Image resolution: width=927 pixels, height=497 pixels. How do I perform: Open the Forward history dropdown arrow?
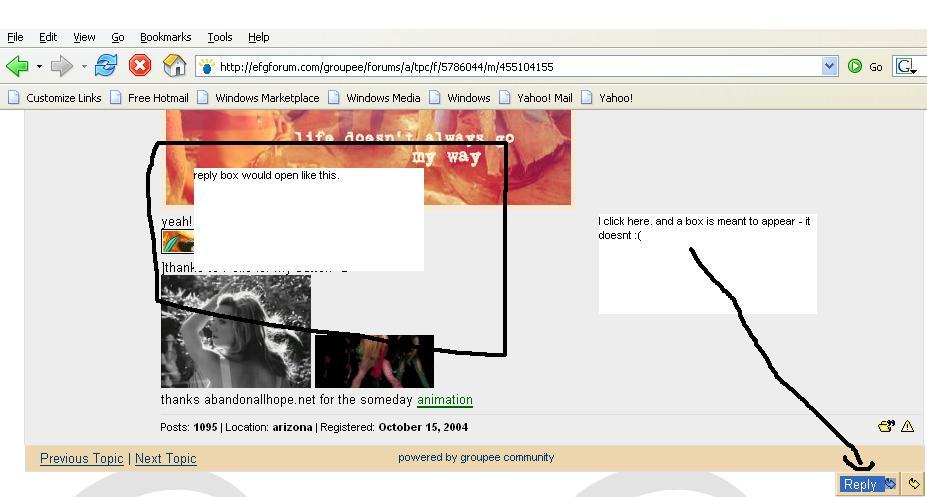(84, 67)
